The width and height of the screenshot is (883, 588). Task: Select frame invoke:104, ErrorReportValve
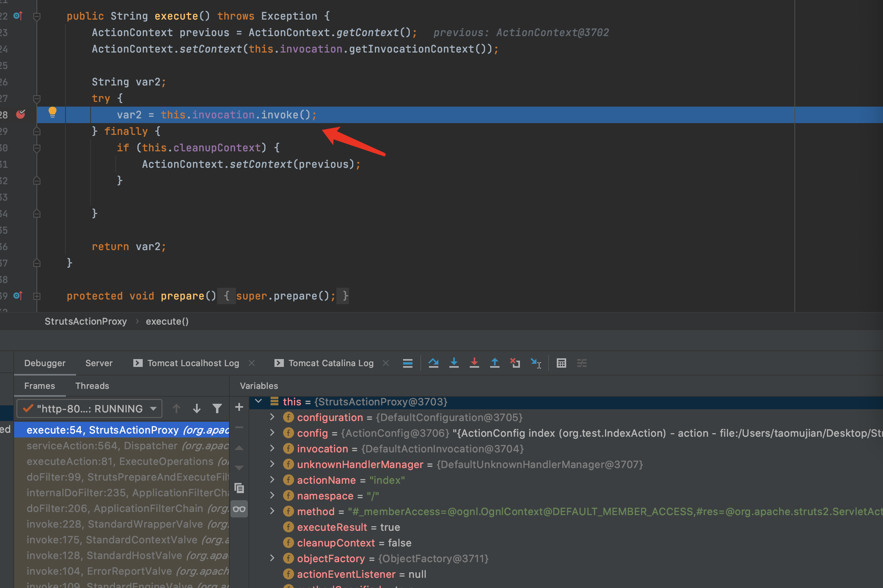pos(122,571)
